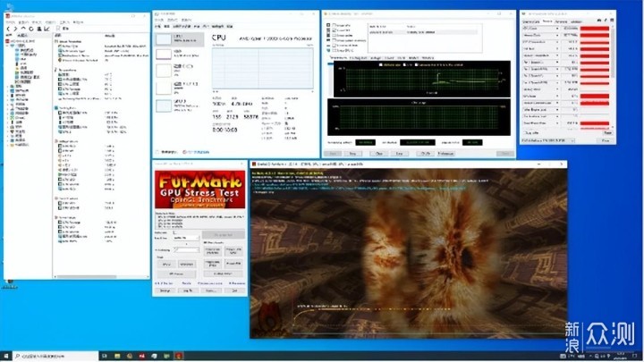The height and width of the screenshot is (362, 644).
Task: Open Statistics tab in stability test
Action: pos(428,58)
